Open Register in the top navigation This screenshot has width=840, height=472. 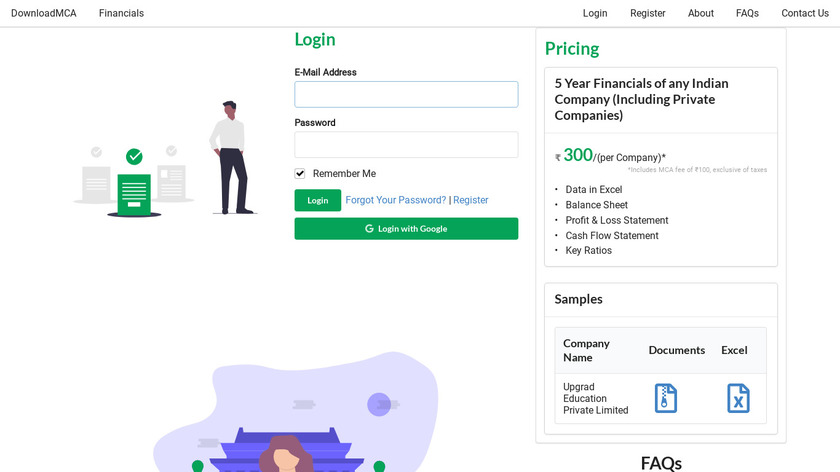click(647, 13)
